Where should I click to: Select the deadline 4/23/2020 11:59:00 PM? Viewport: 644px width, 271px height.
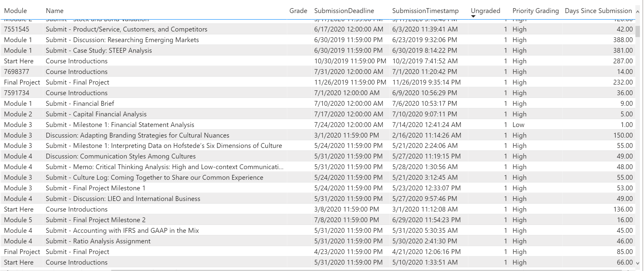(x=348, y=252)
